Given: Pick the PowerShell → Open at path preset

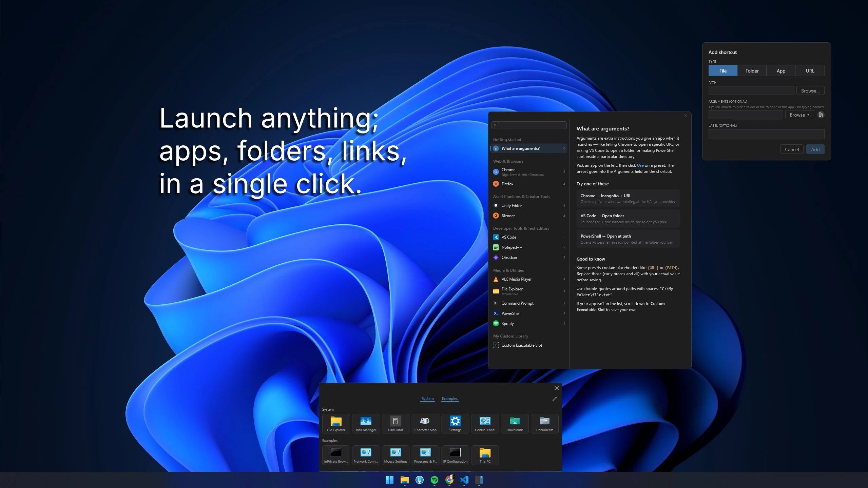Looking at the screenshot, I should click(x=628, y=239).
